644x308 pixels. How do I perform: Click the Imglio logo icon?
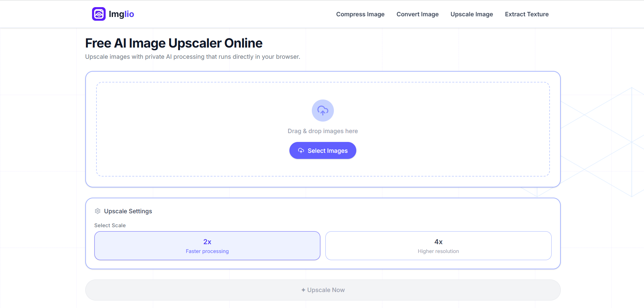pyautogui.click(x=99, y=14)
